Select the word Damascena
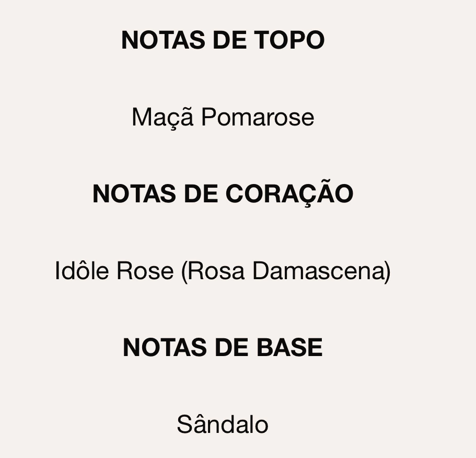The image size is (476, 458). [x=320, y=271]
